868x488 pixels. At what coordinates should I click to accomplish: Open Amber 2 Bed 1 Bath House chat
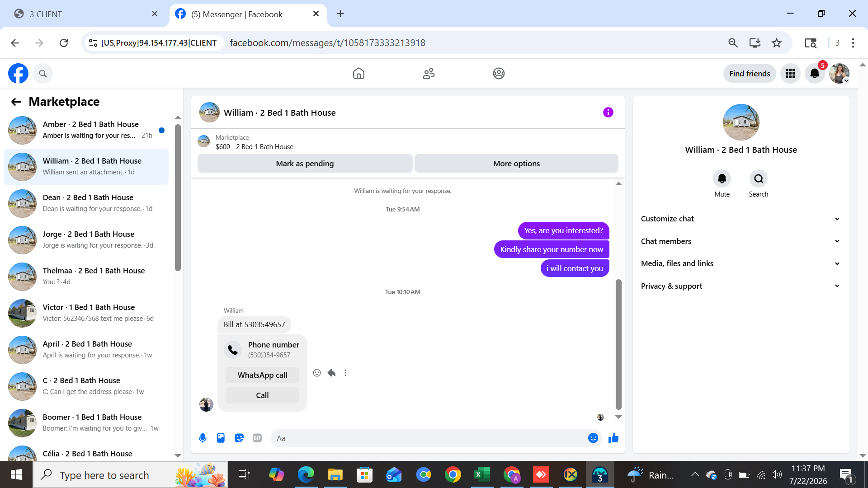[86, 130]
